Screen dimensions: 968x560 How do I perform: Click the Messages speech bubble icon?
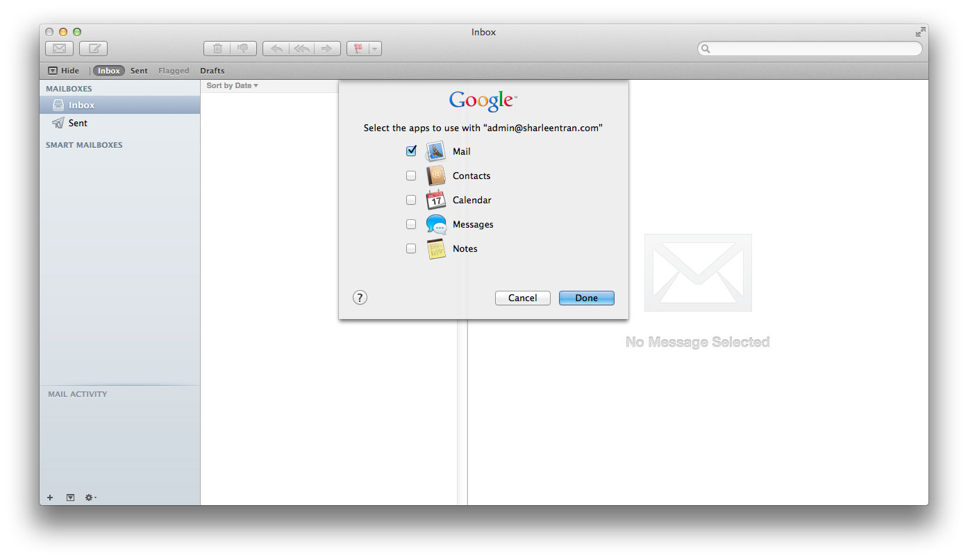pyautogui.click(x=436, y=224)
